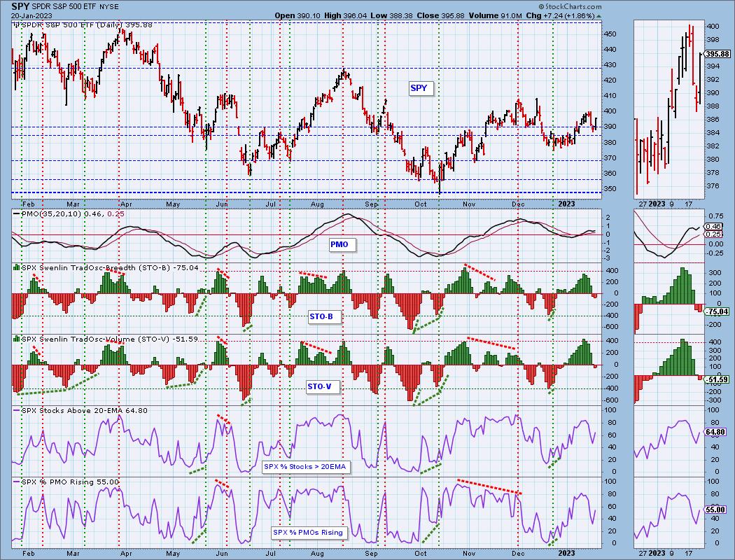Image resolution: width=735 pixels, height=560 pixels.
Task: Click the 0.46 PMO value tag
Action: (714, 226)
